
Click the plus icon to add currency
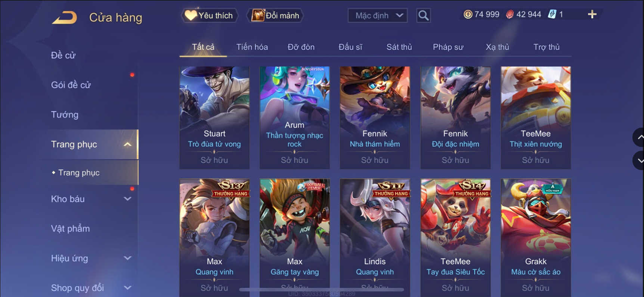coord(592,15)
